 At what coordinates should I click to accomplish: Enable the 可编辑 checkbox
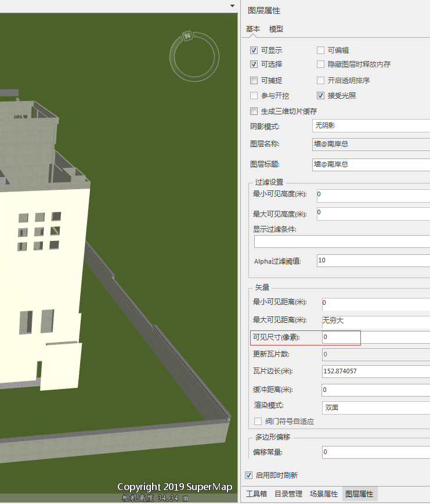(320, 51)
